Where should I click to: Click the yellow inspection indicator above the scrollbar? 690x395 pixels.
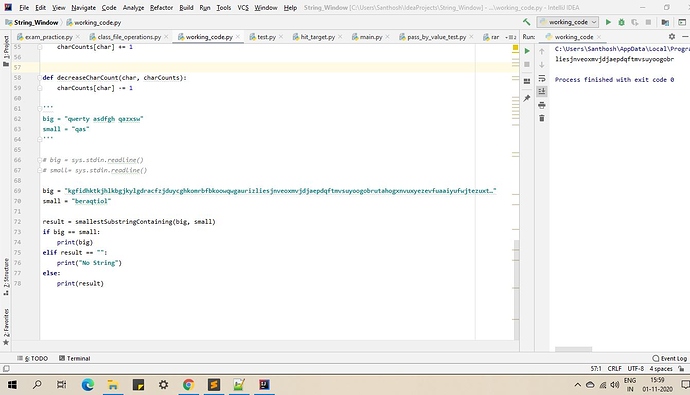(x=515, y=48)
